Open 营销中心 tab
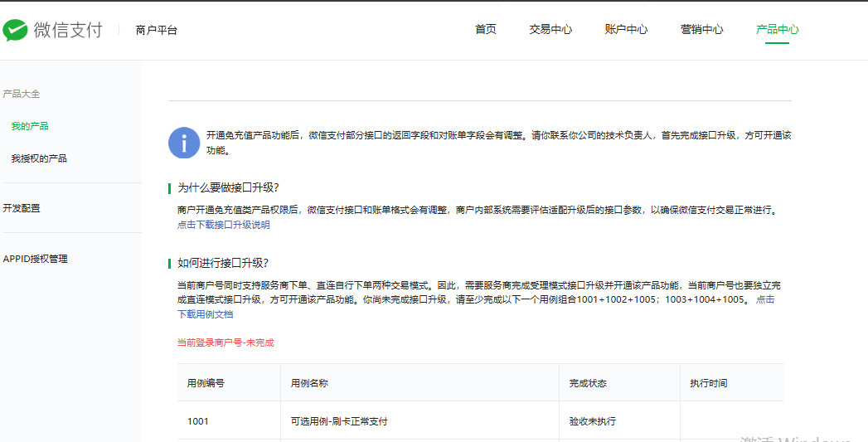868x442 pixels. (x=702, y=29)
